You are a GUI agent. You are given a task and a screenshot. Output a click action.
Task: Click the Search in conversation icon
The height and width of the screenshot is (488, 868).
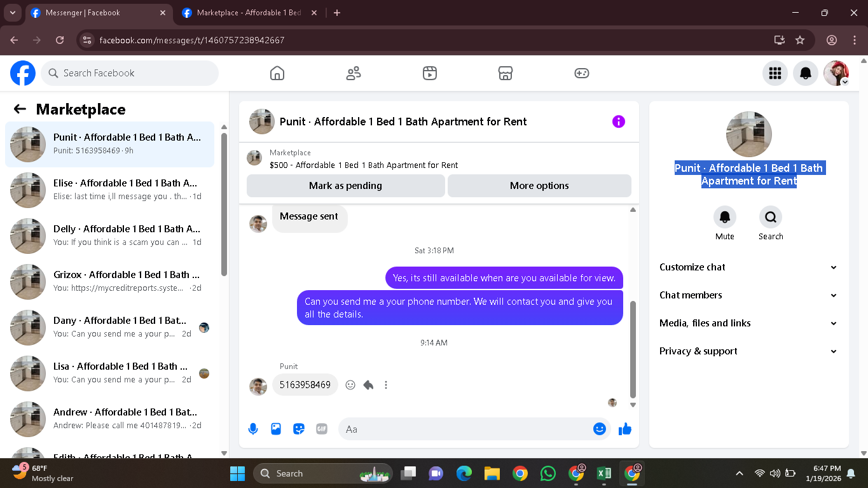pyautogui.click(x=771, y=217)
